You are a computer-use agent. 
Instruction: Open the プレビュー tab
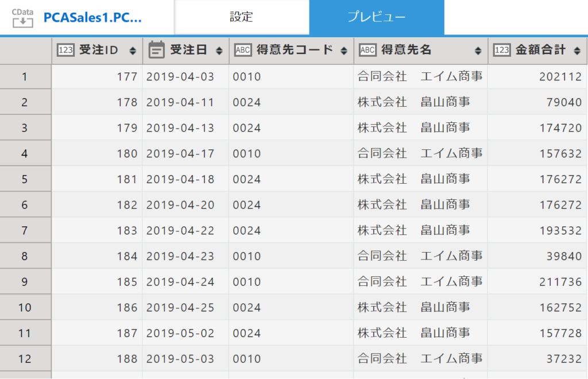coord(376,17)
